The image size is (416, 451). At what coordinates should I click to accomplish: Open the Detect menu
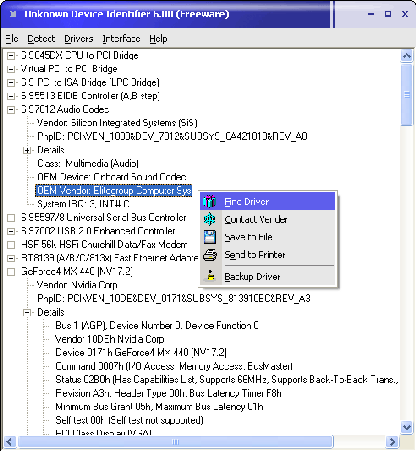click(41, 39)
